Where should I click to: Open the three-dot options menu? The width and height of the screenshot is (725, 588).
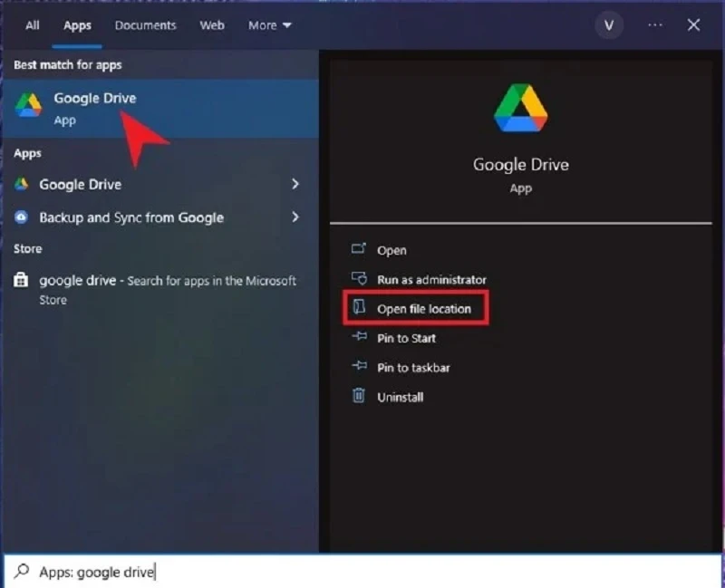coord(652,25)
